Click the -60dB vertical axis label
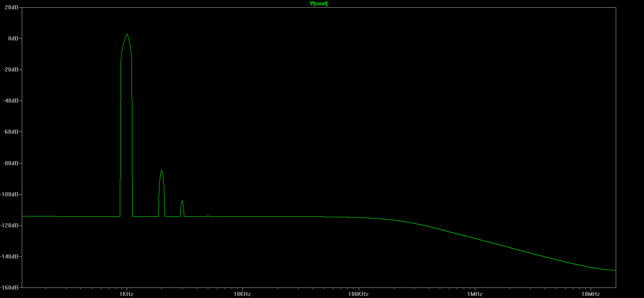This screenshot has width=644, height=298. coord(11,132)
